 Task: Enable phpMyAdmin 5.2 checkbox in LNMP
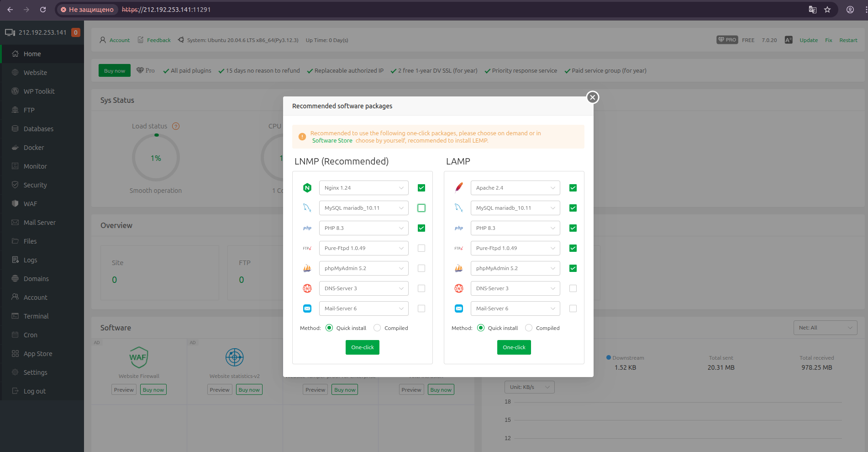click(x=421, y=268)
